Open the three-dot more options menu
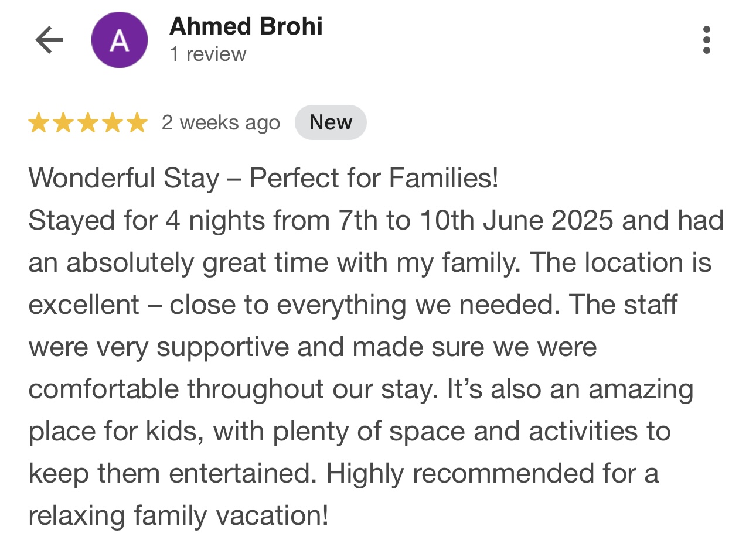756x547 pixels. tap(707, 40)
